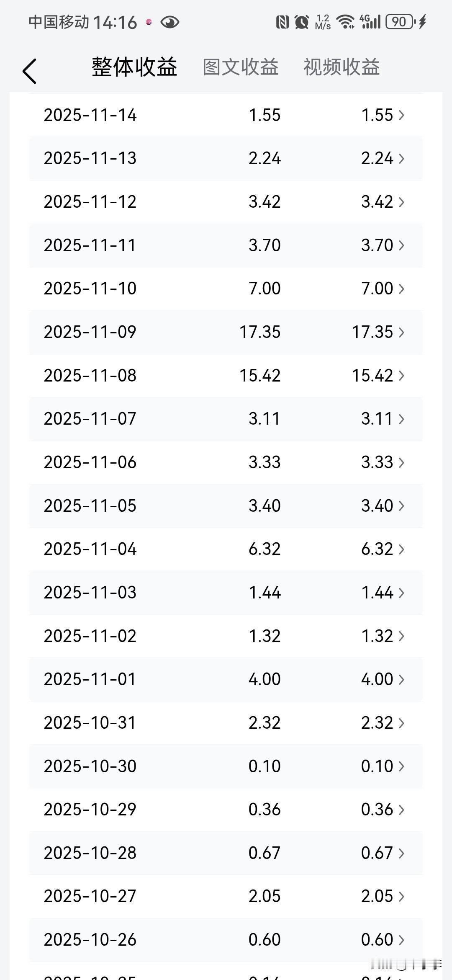Tap the alarm clock status icon
This screenshot has width=452, height=980.
(x=301, y=22)
